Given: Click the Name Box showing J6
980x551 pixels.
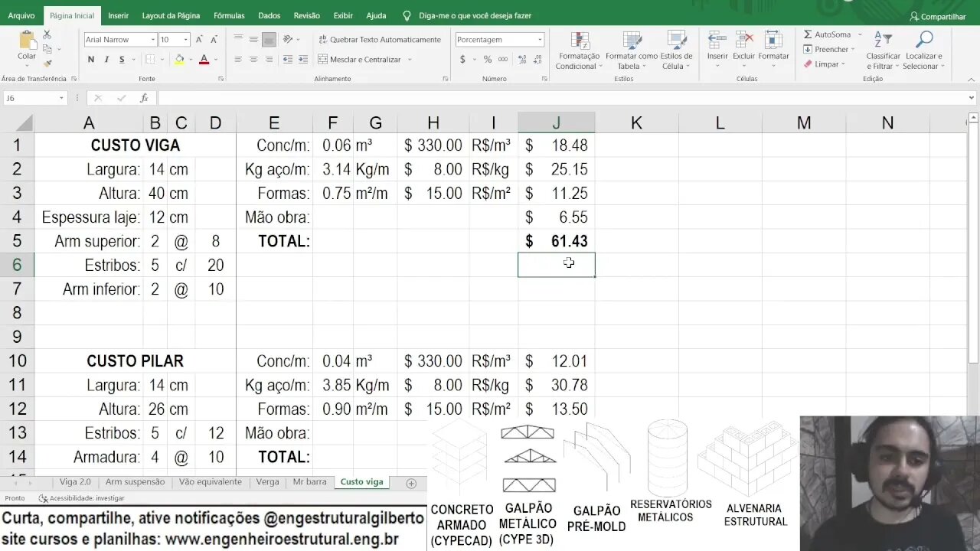Looking at the screenshot, I should pos(35,98).
